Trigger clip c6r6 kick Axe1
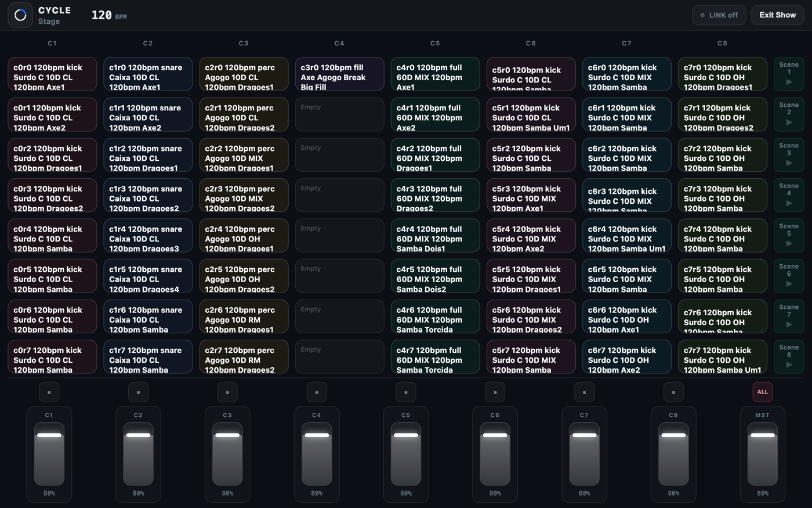Screen dimensions: 812x508 click(626, 316)
